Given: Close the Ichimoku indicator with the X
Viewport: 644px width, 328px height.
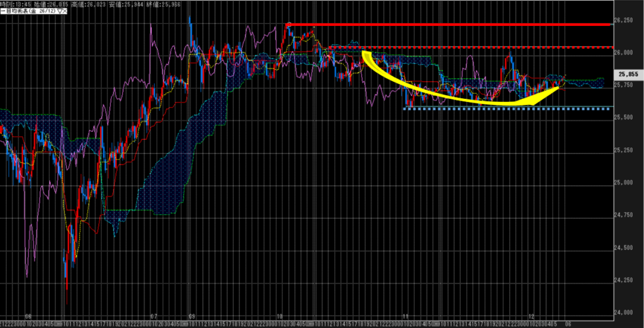Looking at the screenshot, I should pos(65,10).
